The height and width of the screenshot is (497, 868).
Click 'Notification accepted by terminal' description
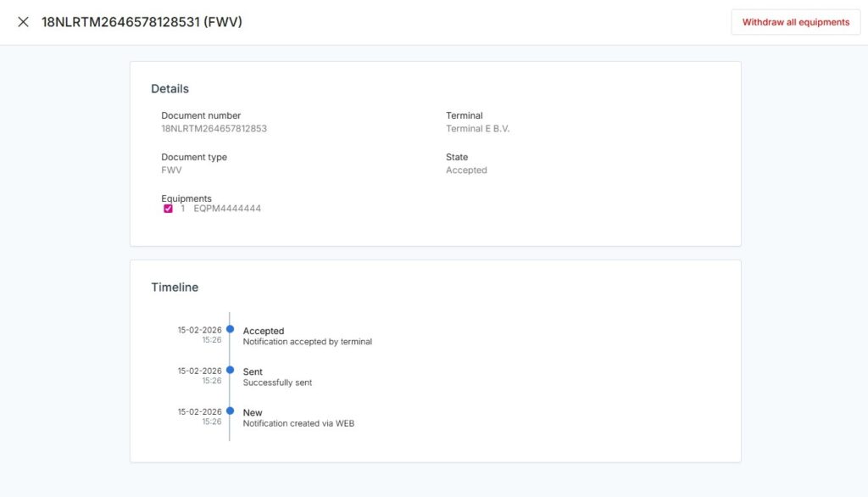click(307, 342)
